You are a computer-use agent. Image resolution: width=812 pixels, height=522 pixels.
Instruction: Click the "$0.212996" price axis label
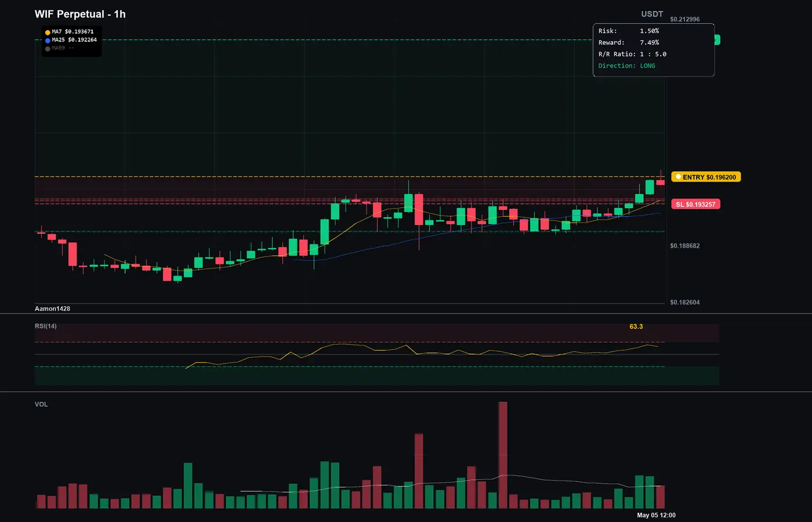point(685,19)
